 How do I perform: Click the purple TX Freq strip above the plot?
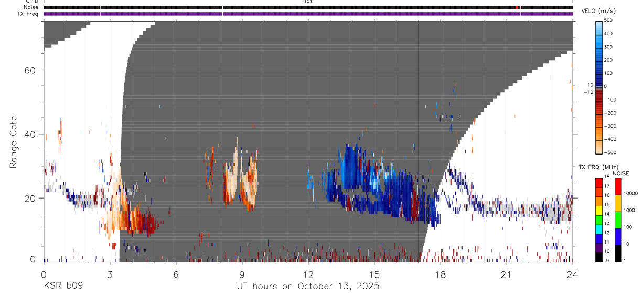pyautogui.click(x=308, y=13)
